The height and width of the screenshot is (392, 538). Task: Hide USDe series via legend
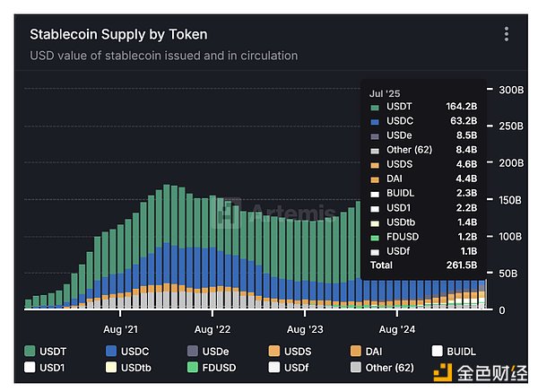pyautogui.click(x=208, y=351)
